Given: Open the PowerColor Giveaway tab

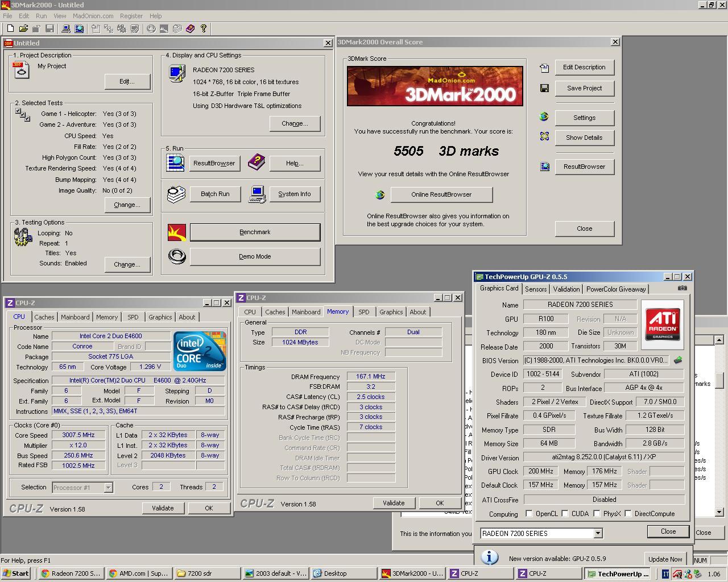Looking at the screenshot, I should [x=616, y=289].
